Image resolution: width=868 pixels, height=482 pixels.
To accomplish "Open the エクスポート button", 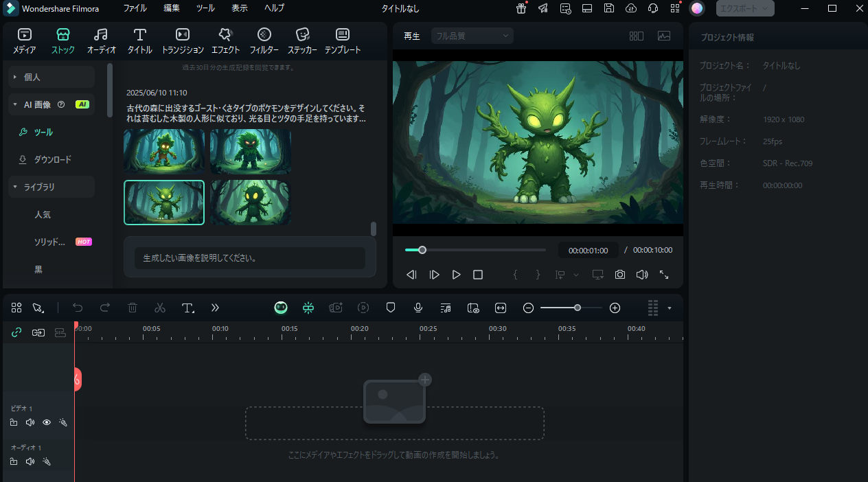I will pos(745,8).
